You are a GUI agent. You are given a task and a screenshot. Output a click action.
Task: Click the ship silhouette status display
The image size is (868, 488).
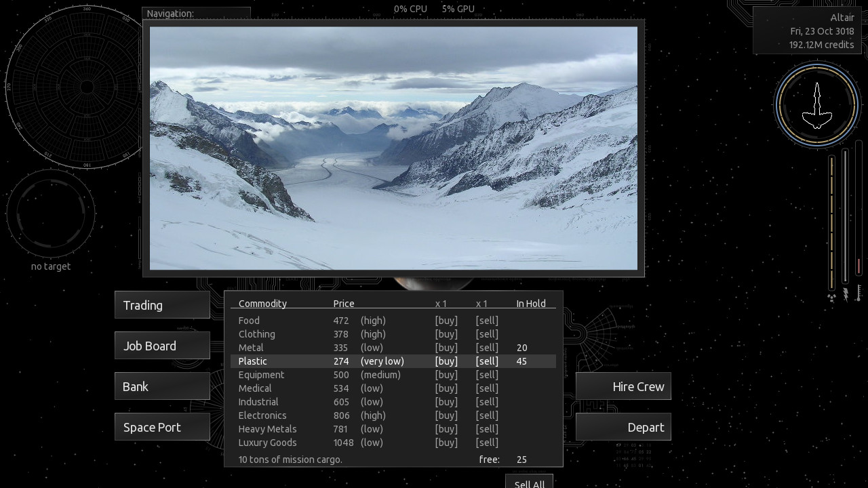817,105
